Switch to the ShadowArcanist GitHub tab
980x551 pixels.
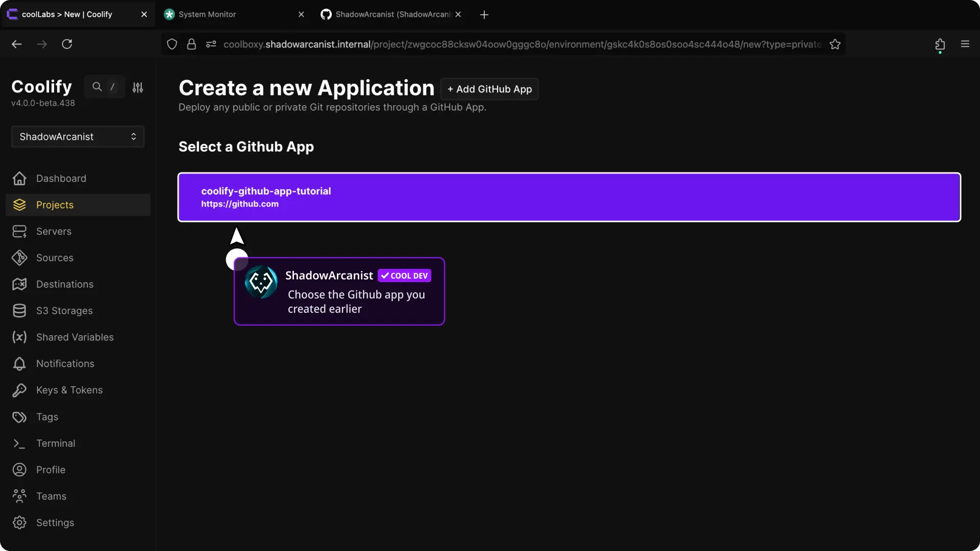point(388,14)
